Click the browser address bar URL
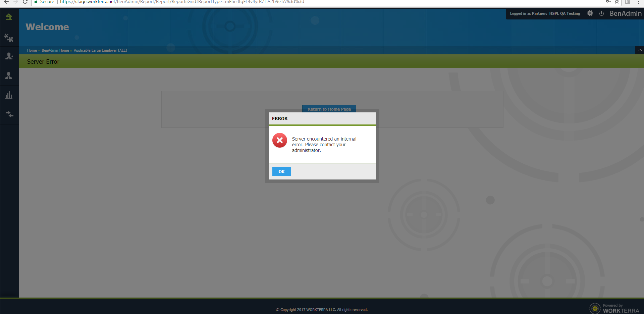This screenshot has width=644, height=314. click(x=182, y=2)
